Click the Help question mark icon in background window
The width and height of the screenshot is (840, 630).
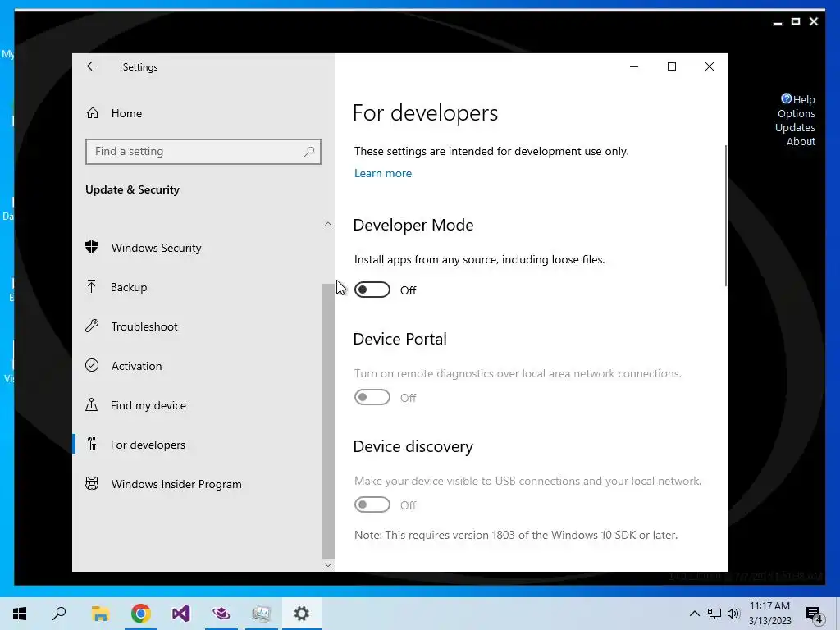pos(786,98)
